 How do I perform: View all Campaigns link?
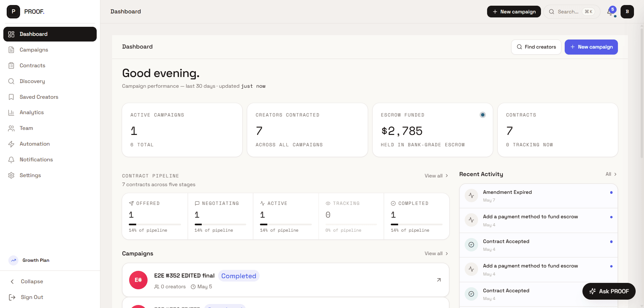(436, 253)
